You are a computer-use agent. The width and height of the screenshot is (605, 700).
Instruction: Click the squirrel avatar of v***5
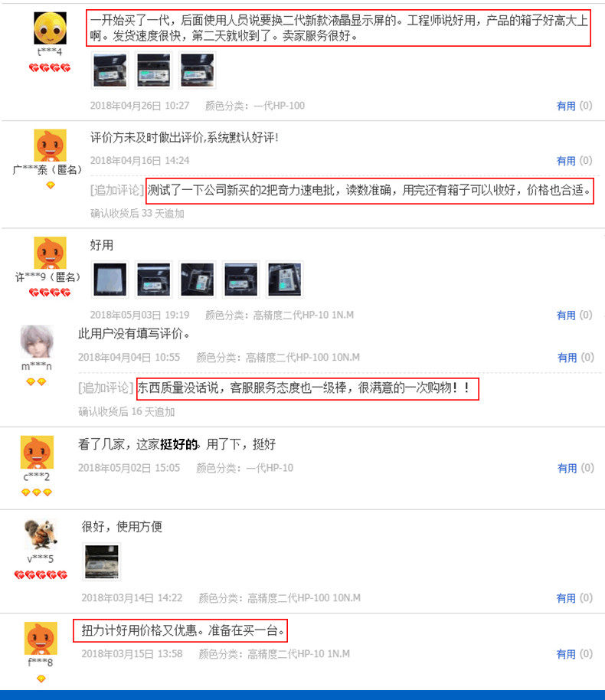pyautogui.click(x=41, y=535)
